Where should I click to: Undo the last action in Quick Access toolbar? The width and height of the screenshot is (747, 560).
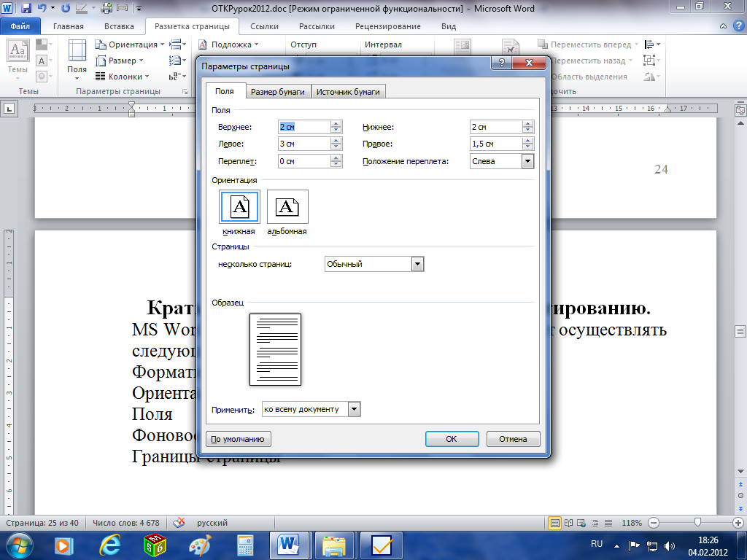pos(42,8)
